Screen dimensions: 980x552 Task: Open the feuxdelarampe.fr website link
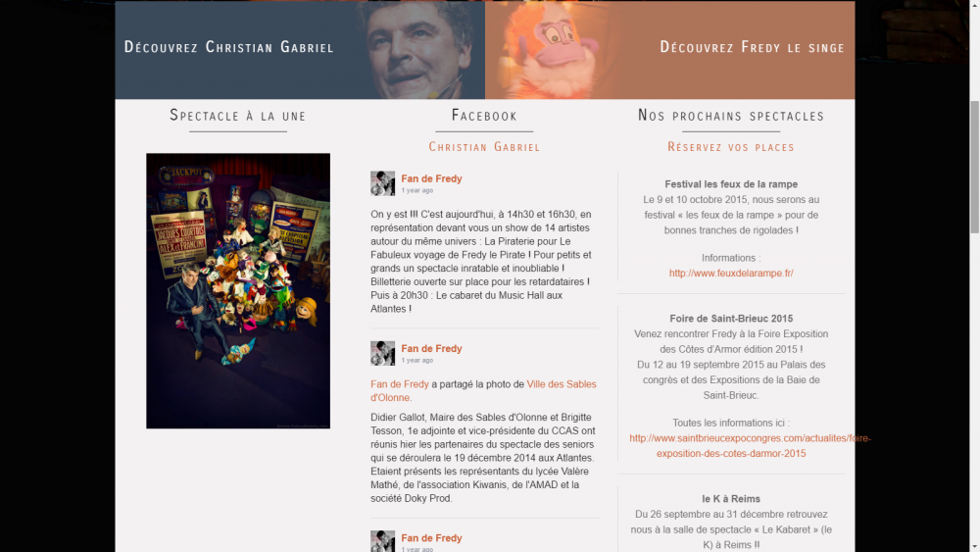click(731, 274)
